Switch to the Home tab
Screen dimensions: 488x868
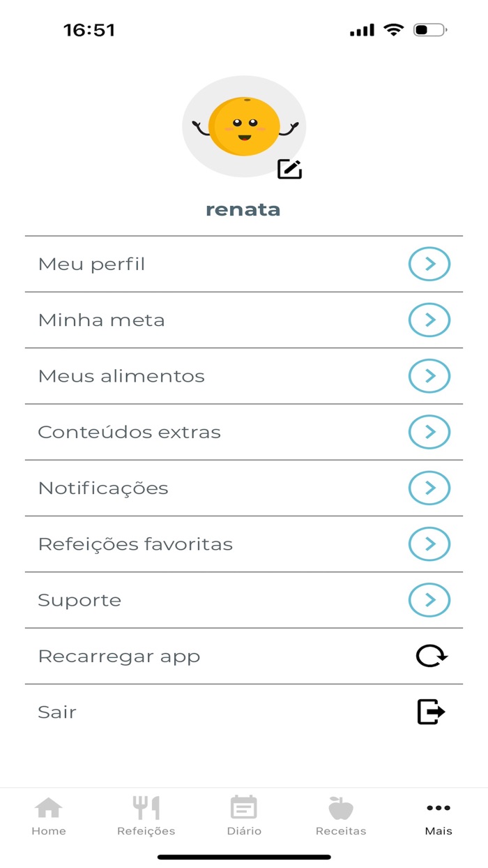49,813
